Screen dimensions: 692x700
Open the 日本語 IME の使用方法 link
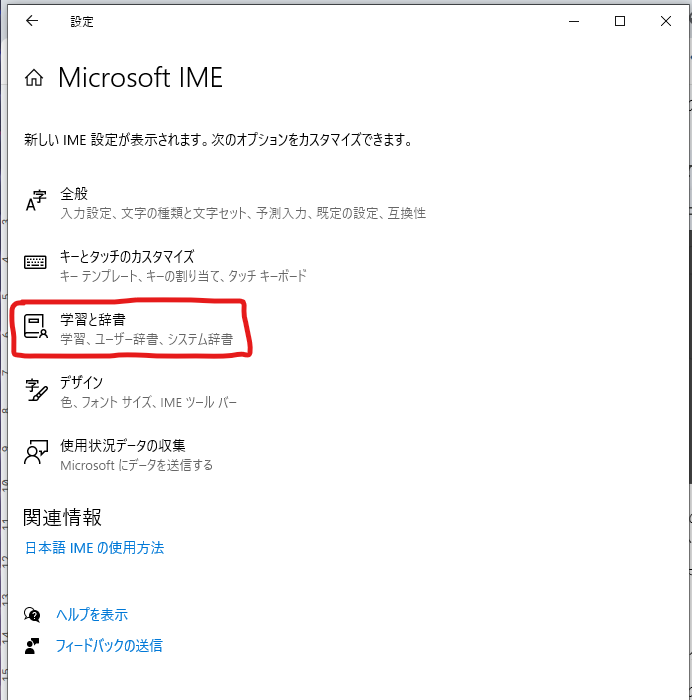94,548
